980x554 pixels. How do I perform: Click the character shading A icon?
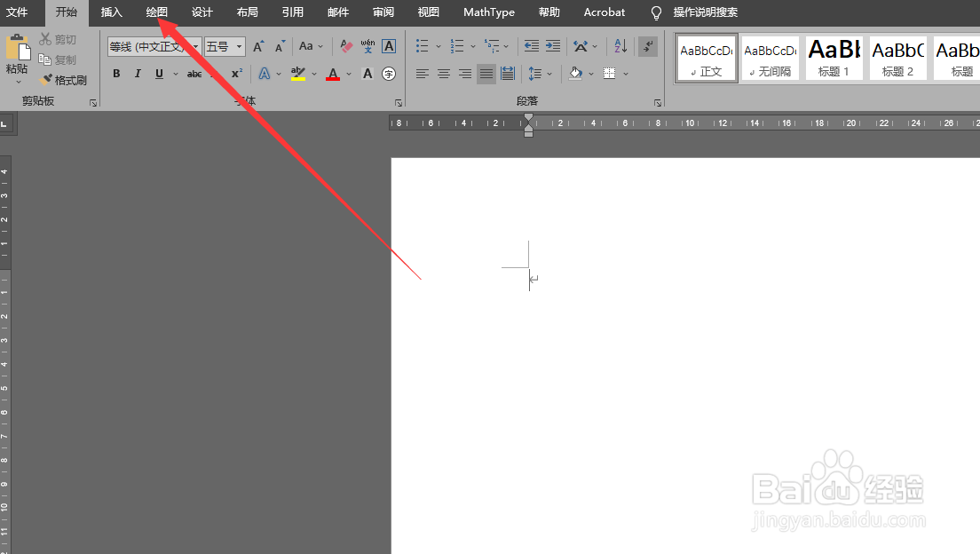(x=367, y=74)
